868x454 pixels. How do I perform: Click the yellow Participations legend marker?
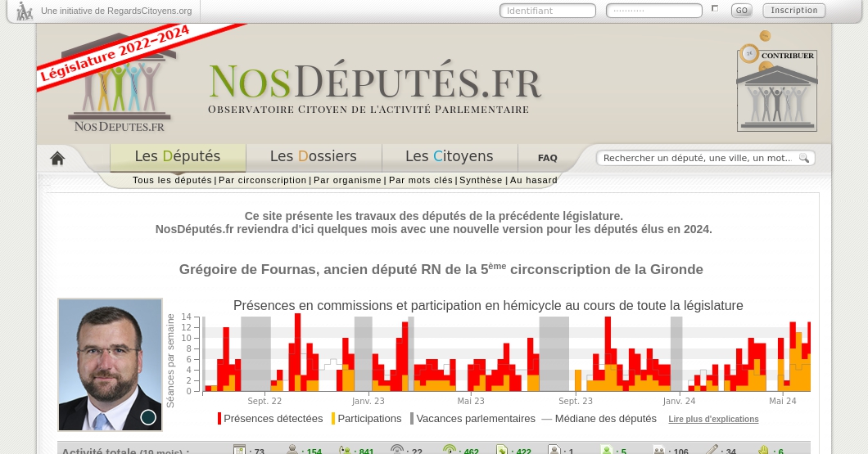[333, 419]
